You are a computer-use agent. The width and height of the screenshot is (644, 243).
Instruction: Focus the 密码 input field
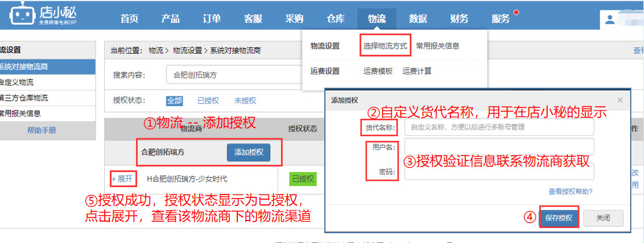tap(499, 172)
